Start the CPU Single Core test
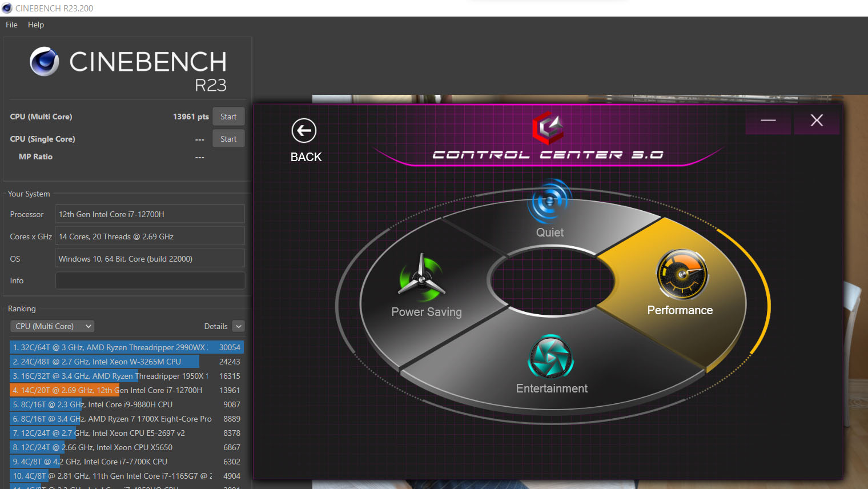 (228, 139)
